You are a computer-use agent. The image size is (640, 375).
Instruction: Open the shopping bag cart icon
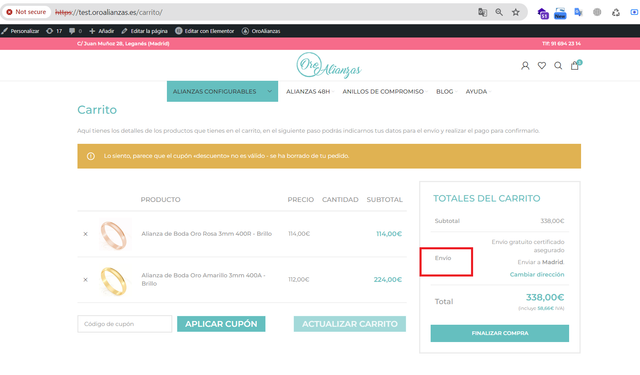575,65
